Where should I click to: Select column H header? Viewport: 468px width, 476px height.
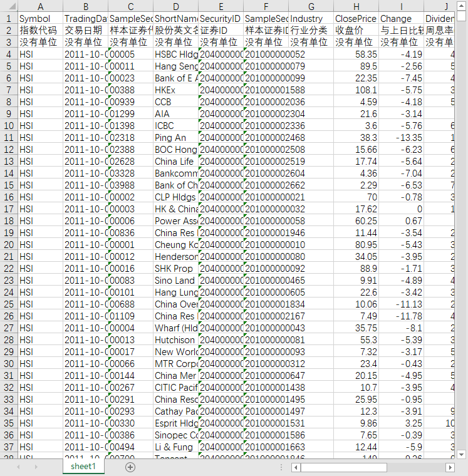356,6
